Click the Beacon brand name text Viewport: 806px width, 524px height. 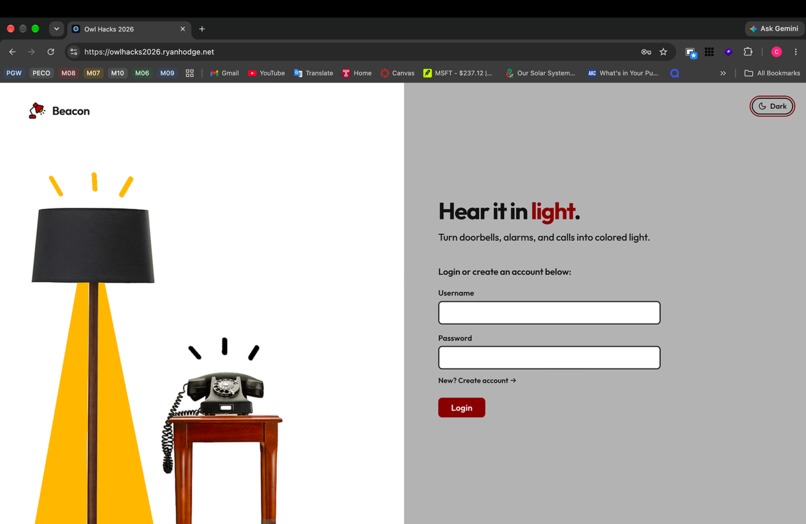tap(71, 111)
